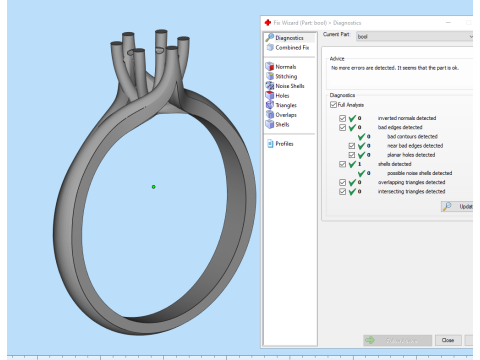This screenshot has width=480, height=360.
Task: Click the Overlaps cube icon
Action: coord(270,115)
